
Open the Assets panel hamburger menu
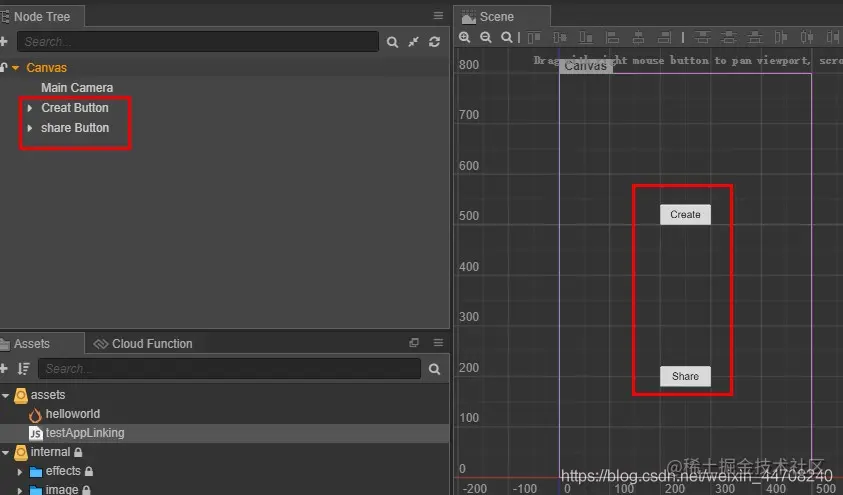(x=438, y=342)
